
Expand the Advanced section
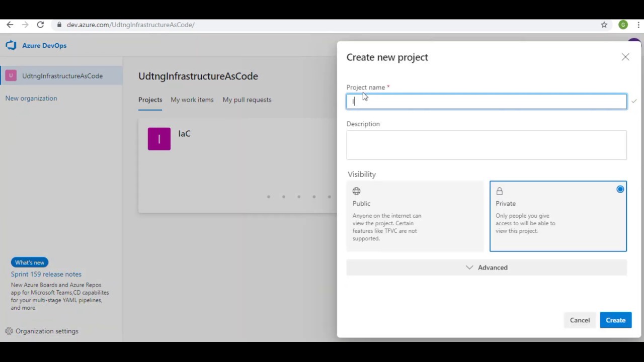[487, 267]
